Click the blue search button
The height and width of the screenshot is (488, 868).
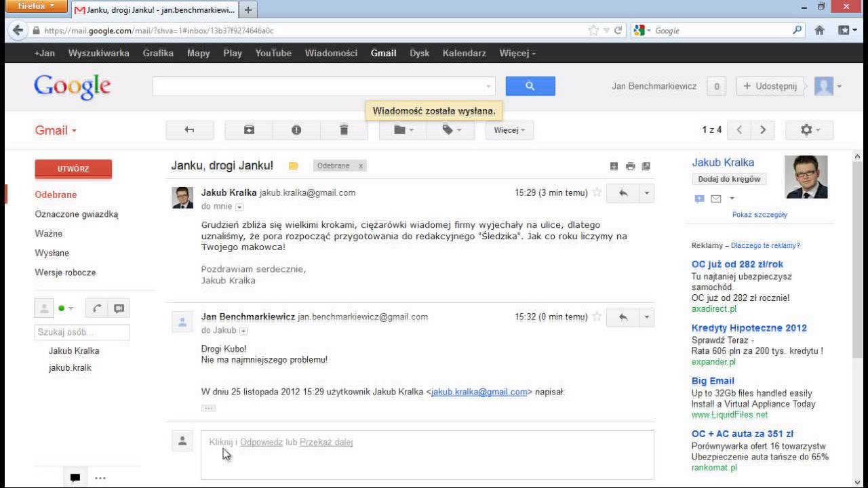530,86
